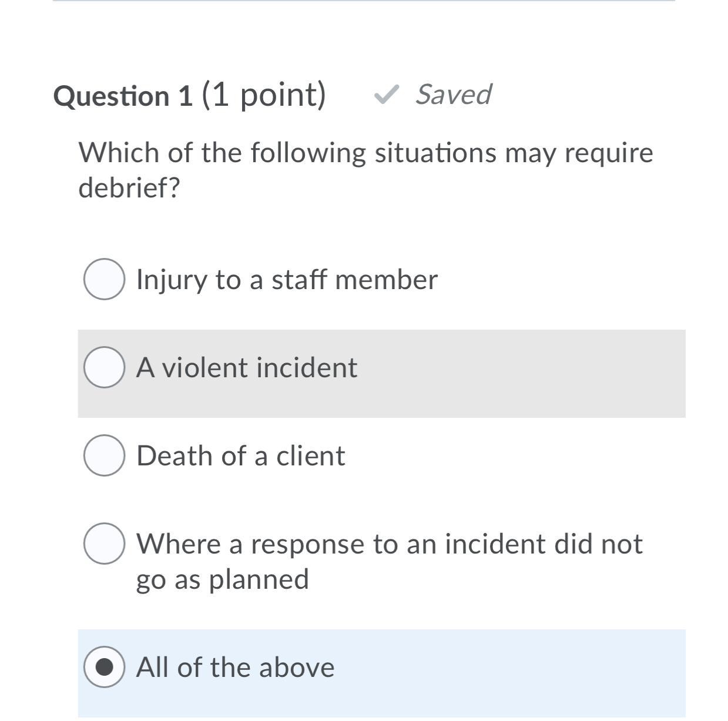Click the "A violent incident" answer label
This screenshot has width=728, height=721.
pyautogui.click(x=246, y=368)
